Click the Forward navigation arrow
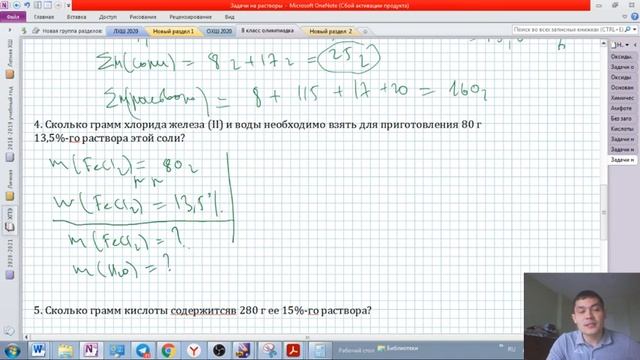The width and height of the screenshot is (640, 360). click(58, 5)
